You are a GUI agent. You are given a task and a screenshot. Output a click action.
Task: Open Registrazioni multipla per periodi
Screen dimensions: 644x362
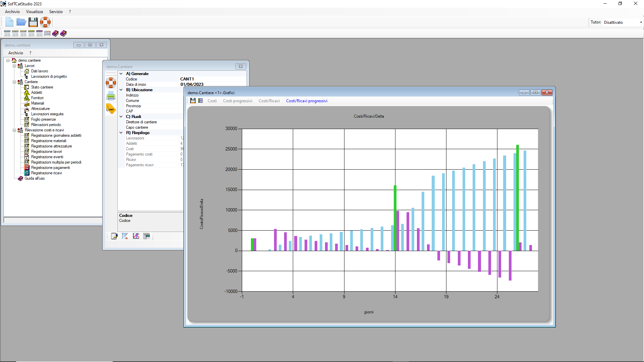click(56, 162)
